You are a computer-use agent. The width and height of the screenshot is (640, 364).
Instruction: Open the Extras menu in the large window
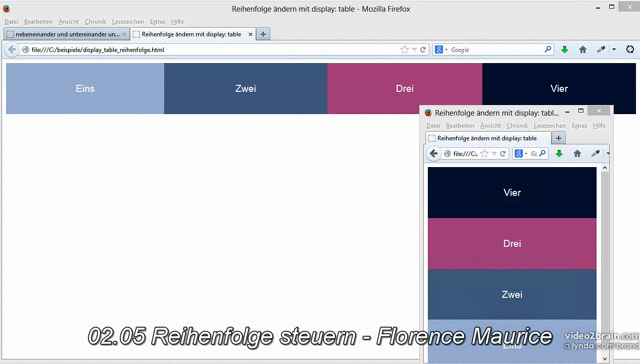tap(158, 22)
